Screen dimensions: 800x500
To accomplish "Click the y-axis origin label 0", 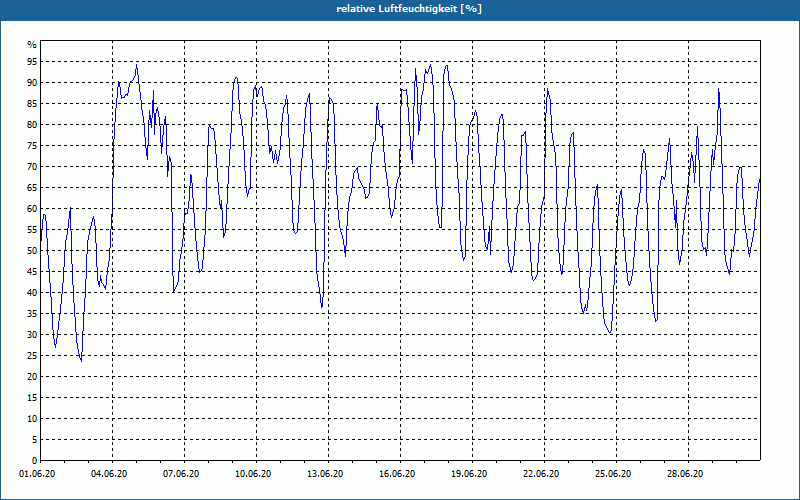I will point(35,460).
